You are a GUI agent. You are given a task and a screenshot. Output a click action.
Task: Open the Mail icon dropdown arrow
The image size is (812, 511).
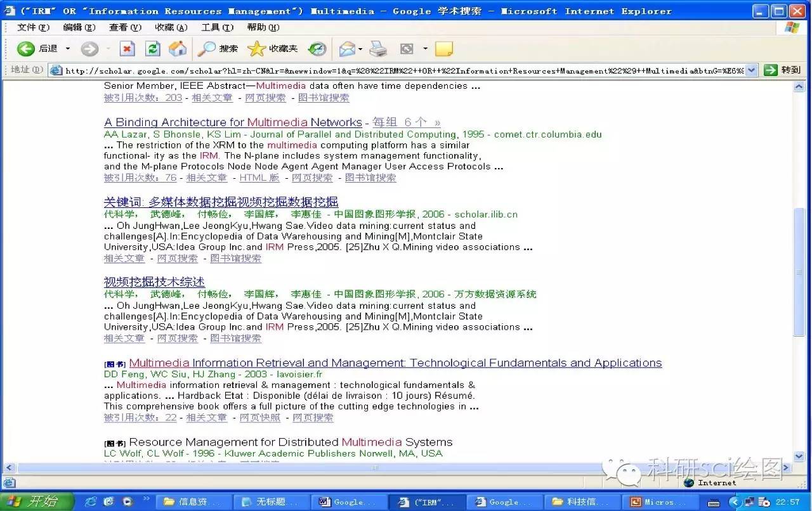tap(360, 49)
